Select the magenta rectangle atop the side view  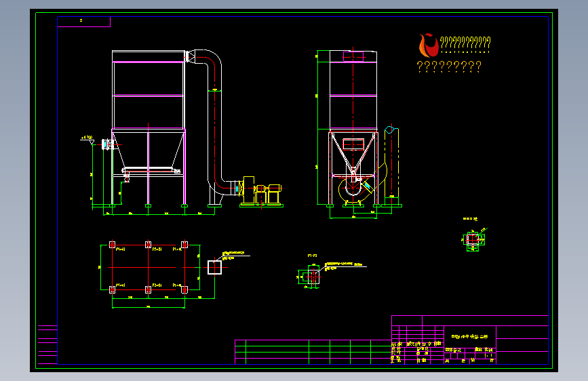pyautogui.click(x=353, y=56)
